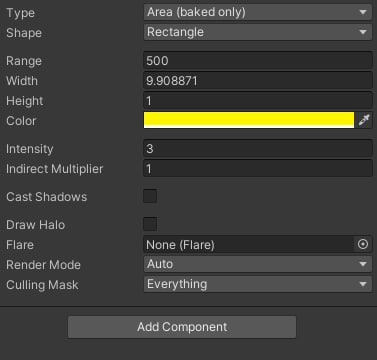Click the Shape property label

24,33
